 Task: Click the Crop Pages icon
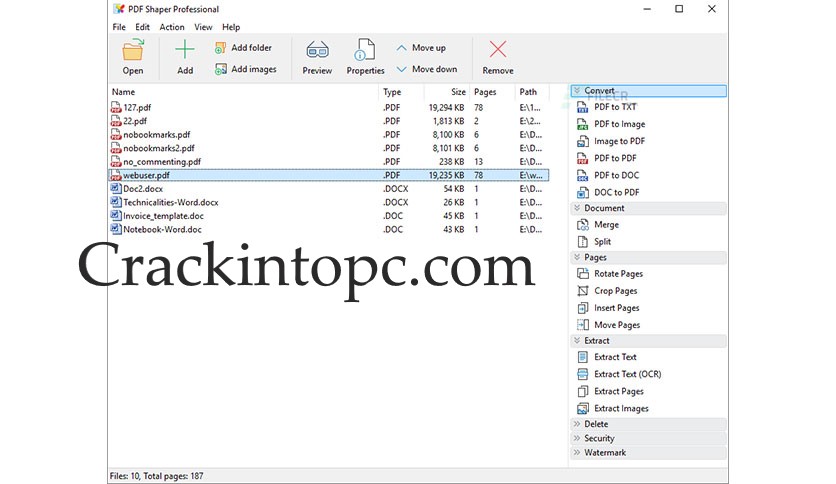[582, 291]
